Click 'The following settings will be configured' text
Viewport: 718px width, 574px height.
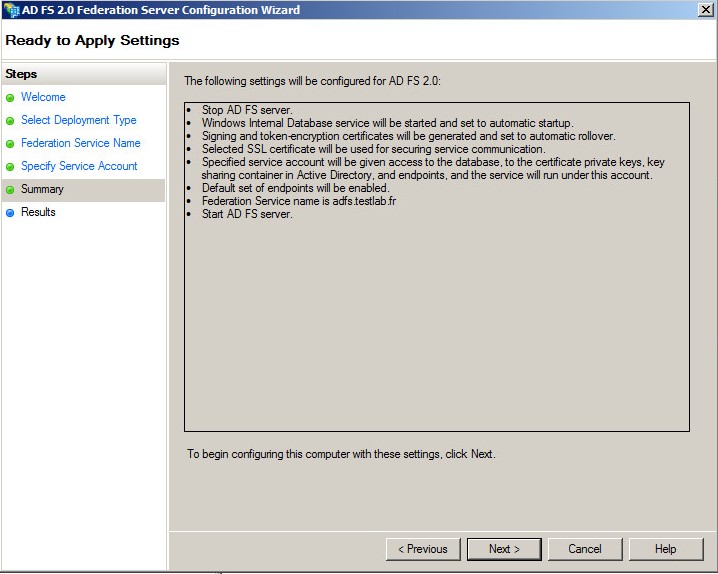312,81
